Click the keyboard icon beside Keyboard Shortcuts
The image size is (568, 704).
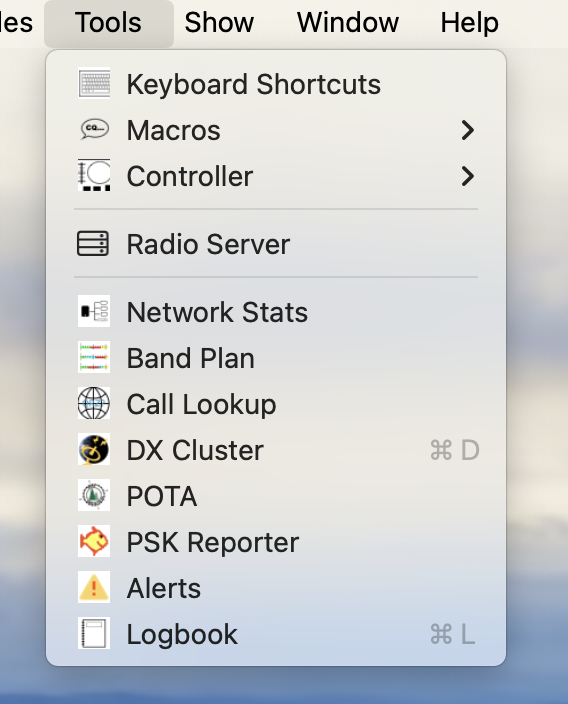(94, 83)
